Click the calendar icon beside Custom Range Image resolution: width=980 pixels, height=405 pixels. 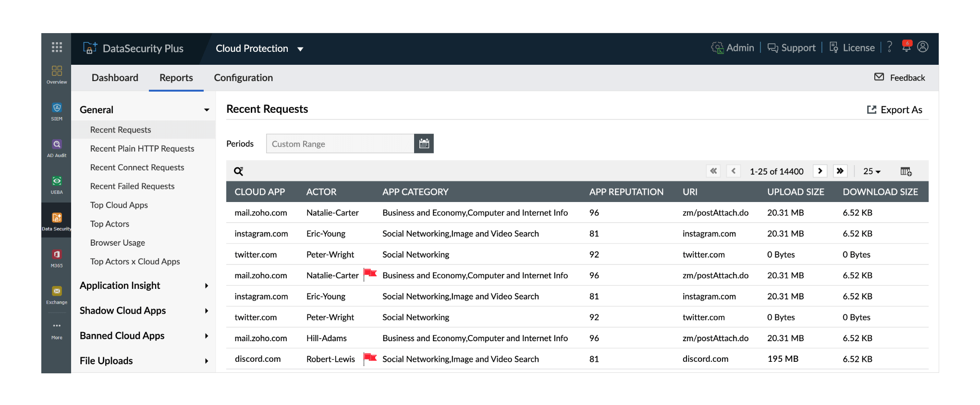pyautogui.click(x=424, y=143)
